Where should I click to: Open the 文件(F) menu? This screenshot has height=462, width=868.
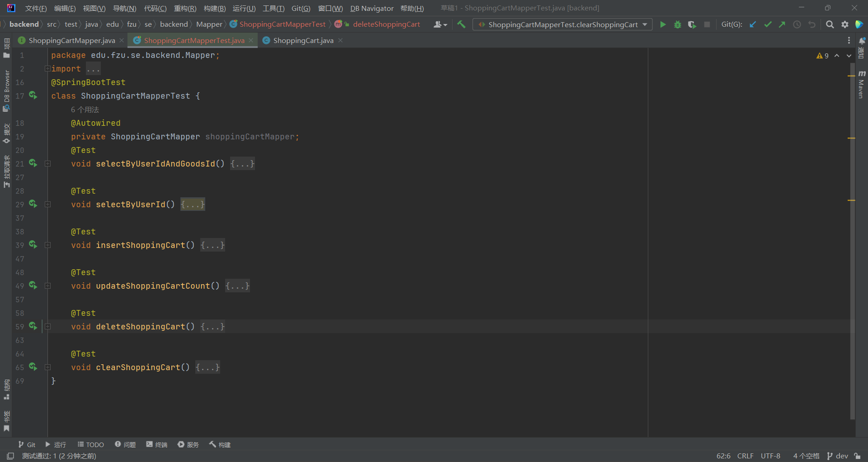36,8
